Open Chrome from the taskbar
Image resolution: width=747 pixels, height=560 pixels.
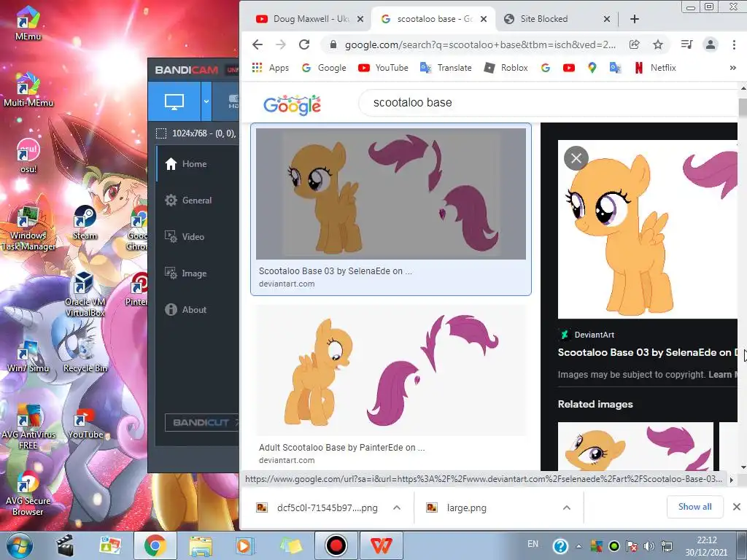click(x=155, y=545)
